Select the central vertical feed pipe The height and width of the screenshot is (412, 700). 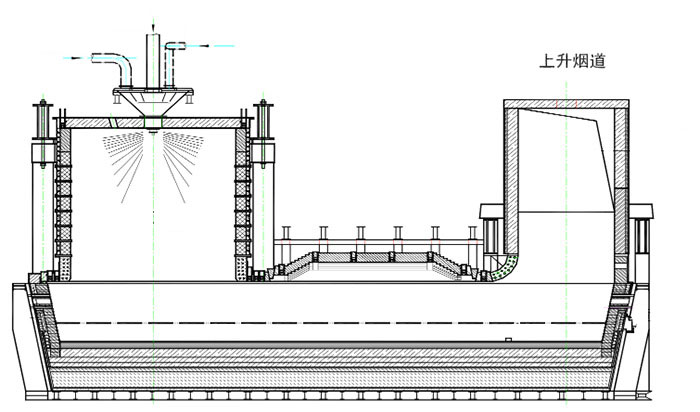click(153, 60)
